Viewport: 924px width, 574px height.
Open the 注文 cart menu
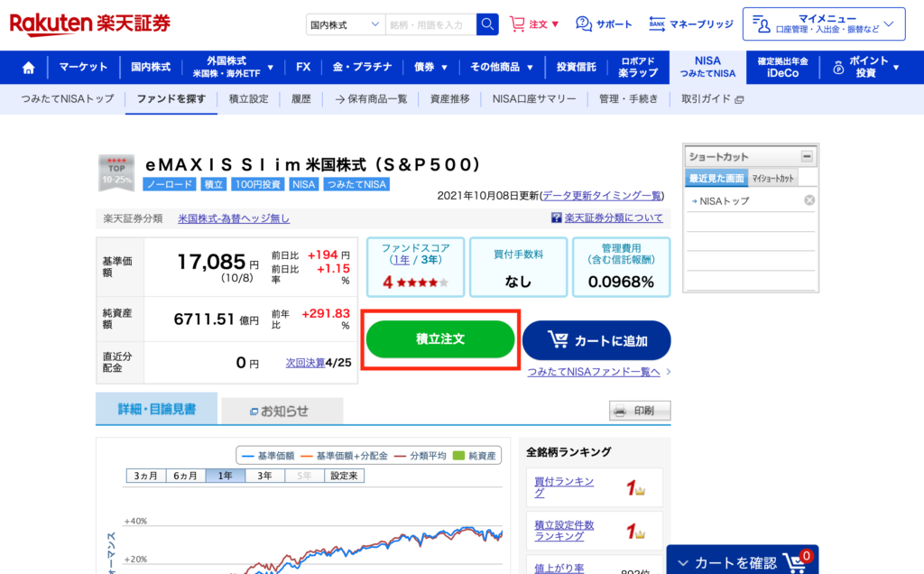coord(534,24)
